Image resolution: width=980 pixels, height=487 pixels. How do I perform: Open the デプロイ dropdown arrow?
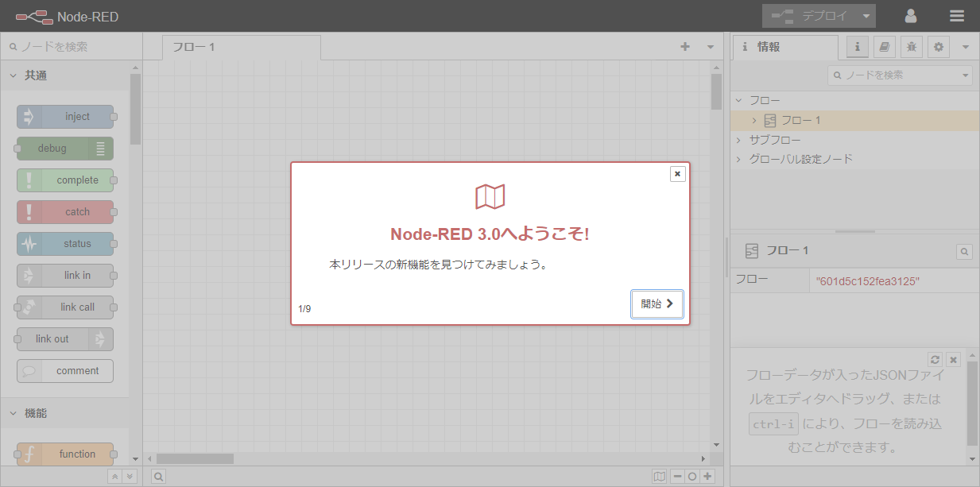click(x=866, y=16)
